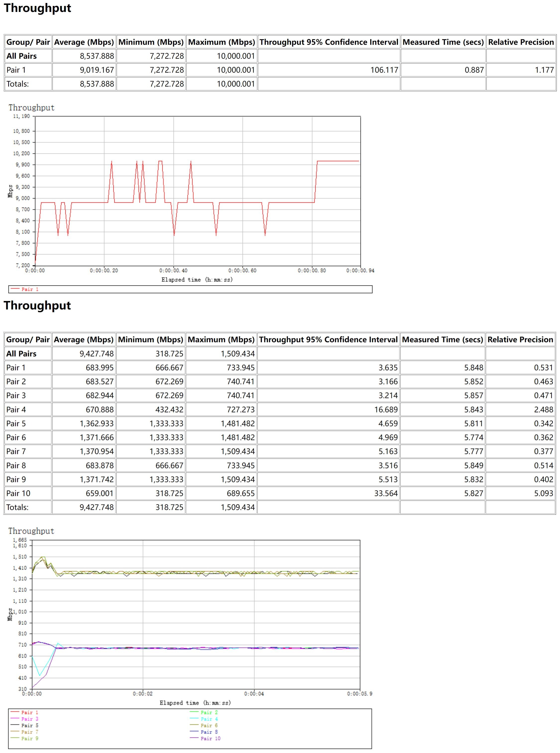
Task: Select the 11,190 y-axis label
Action: [21, 116]
